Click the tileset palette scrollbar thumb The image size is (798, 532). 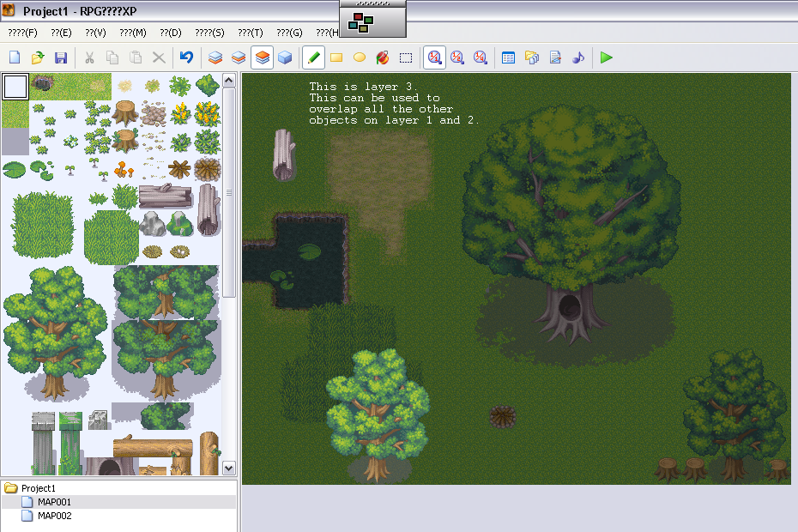click(229, 192)
